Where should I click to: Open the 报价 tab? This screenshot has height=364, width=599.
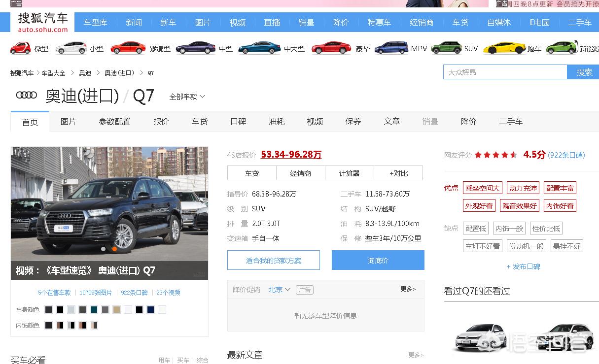(x=161, y=121)
